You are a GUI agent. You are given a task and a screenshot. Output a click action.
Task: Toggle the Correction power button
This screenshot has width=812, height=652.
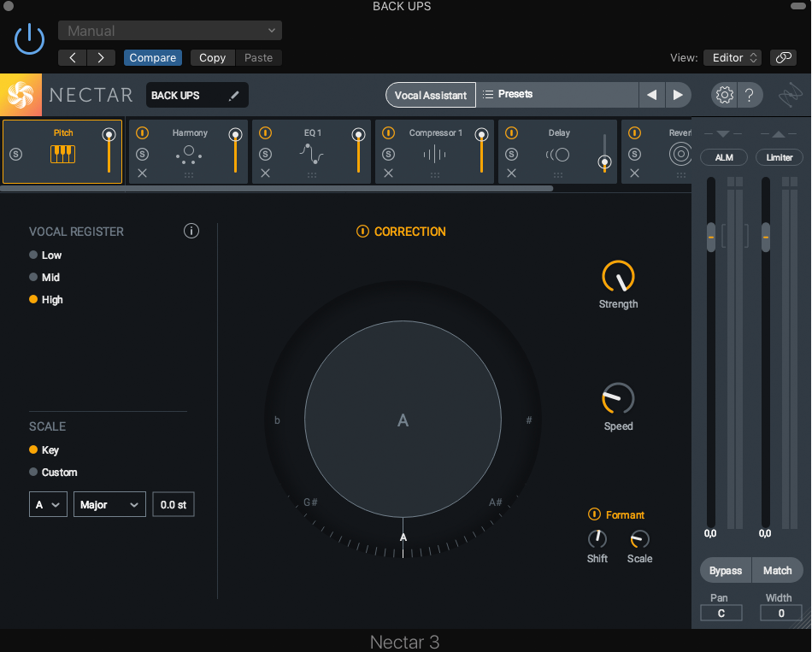tap(362, 232)
